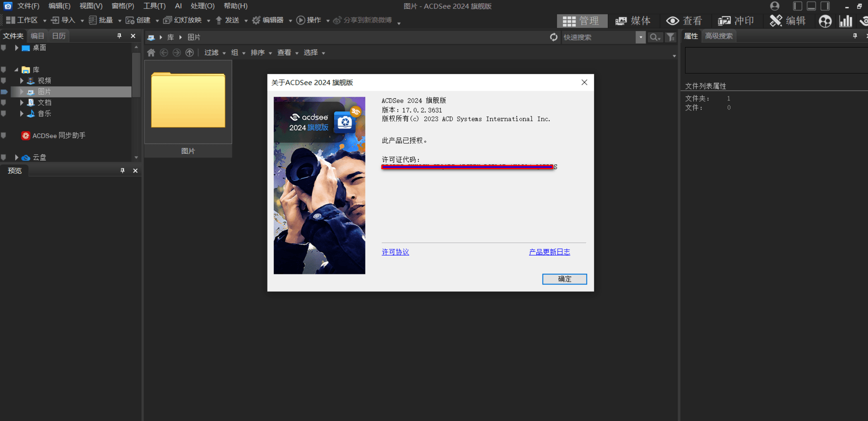Open the product update log link
The height and width of the screenshot is (421, 868).
click(549, 252)
